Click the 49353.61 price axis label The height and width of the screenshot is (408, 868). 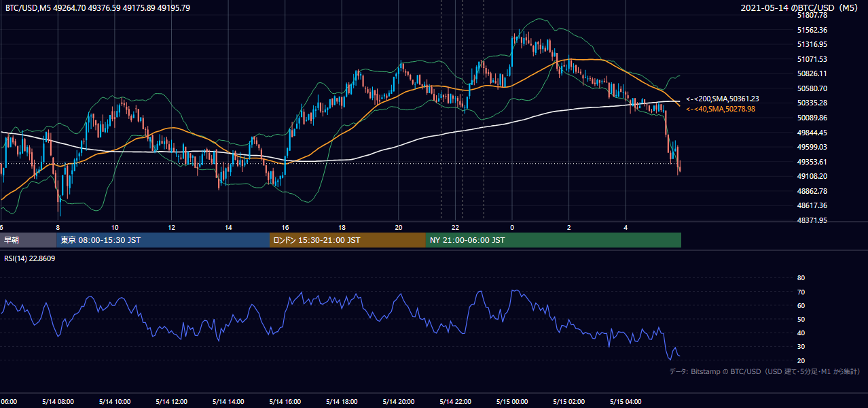point(812,162)
